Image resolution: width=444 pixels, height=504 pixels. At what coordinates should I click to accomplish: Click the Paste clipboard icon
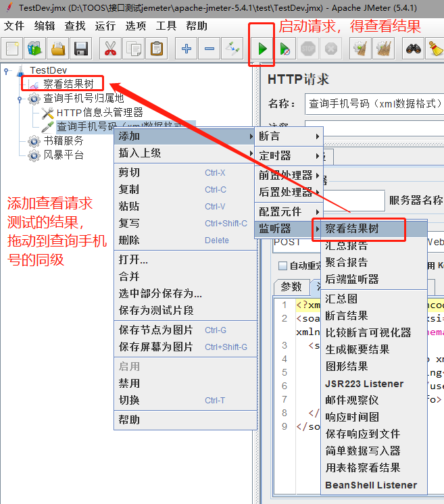(x=157, y=49)
